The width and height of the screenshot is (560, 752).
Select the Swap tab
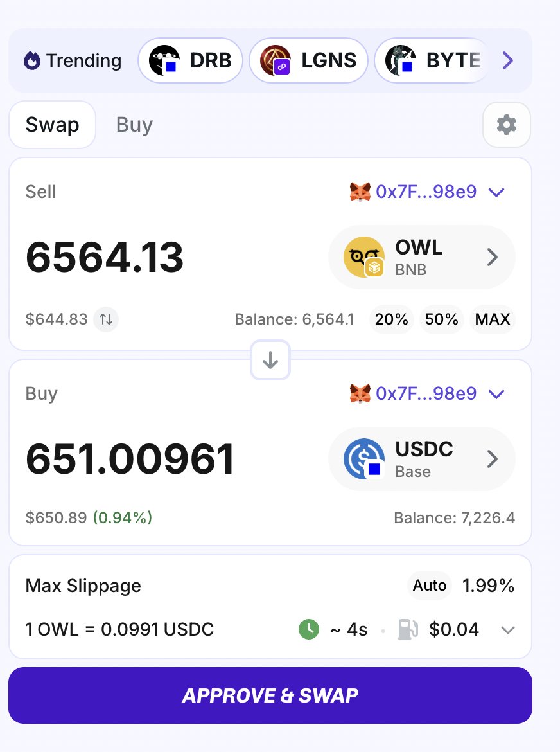coord(52,125)
